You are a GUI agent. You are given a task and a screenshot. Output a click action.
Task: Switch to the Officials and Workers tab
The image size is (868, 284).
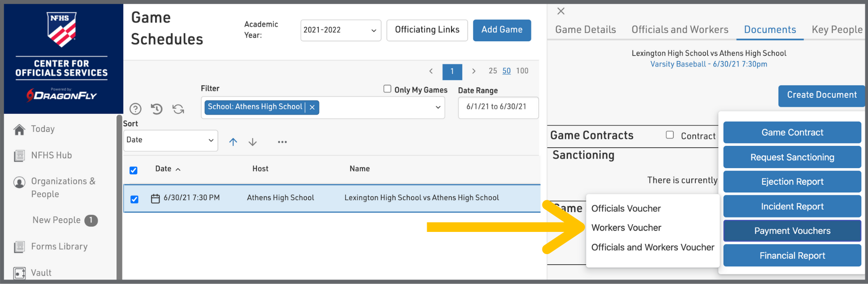click(x=679, y=30)
